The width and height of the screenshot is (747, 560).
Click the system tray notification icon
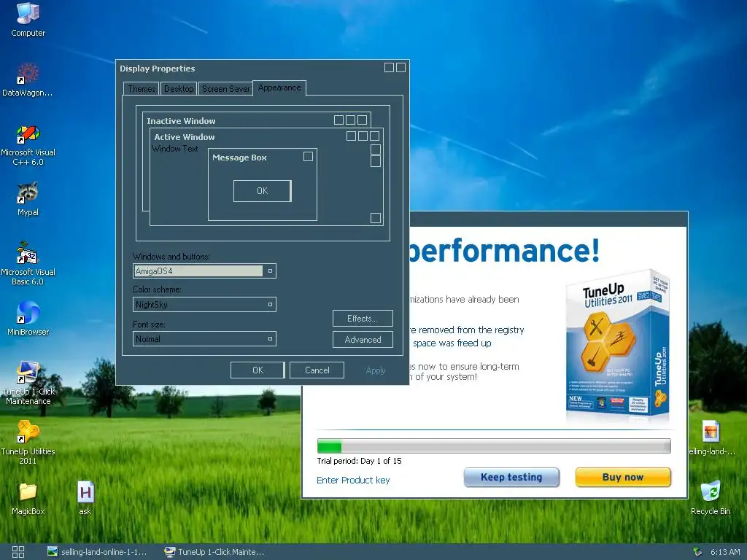click(697, 552)
